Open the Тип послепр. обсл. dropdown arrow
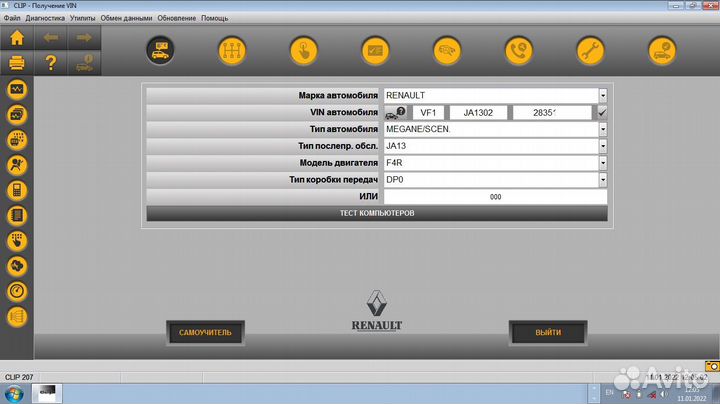 point(603,146)
